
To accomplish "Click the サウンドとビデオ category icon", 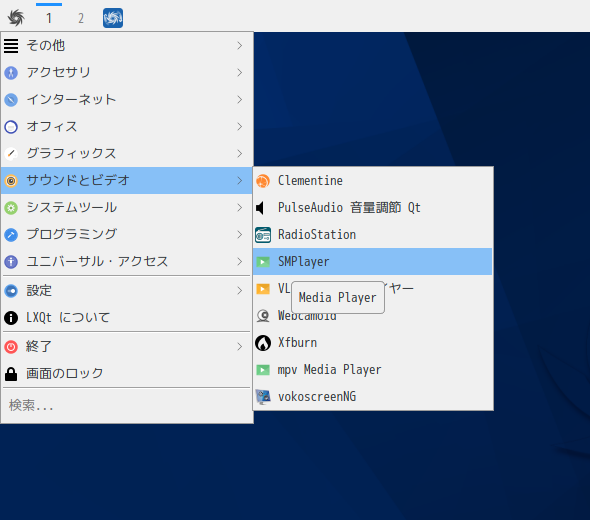I will 11,181.
